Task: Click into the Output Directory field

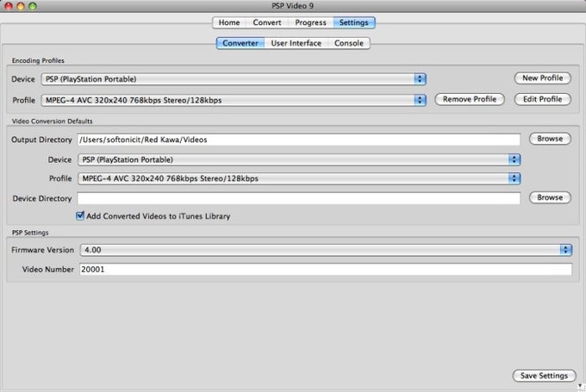Action: pos(299,140)
